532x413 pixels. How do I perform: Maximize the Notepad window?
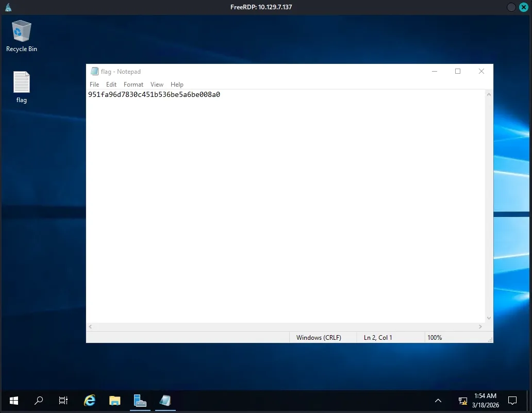458,71
